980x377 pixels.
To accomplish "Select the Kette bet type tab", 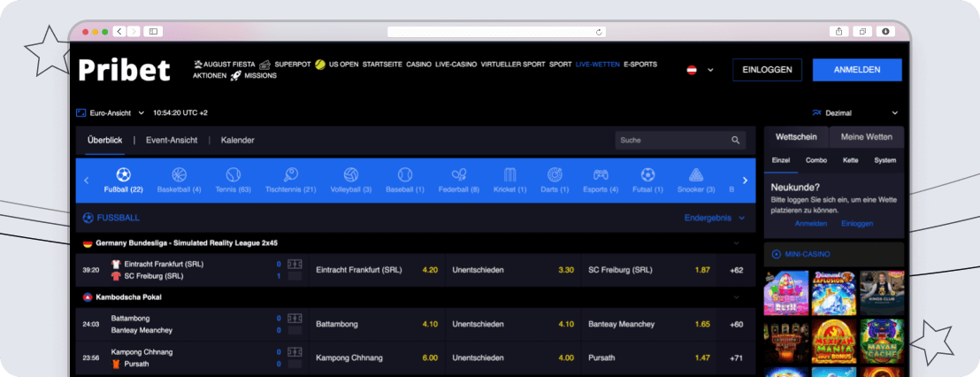I will pyautogui.click(x=850, y=161).
